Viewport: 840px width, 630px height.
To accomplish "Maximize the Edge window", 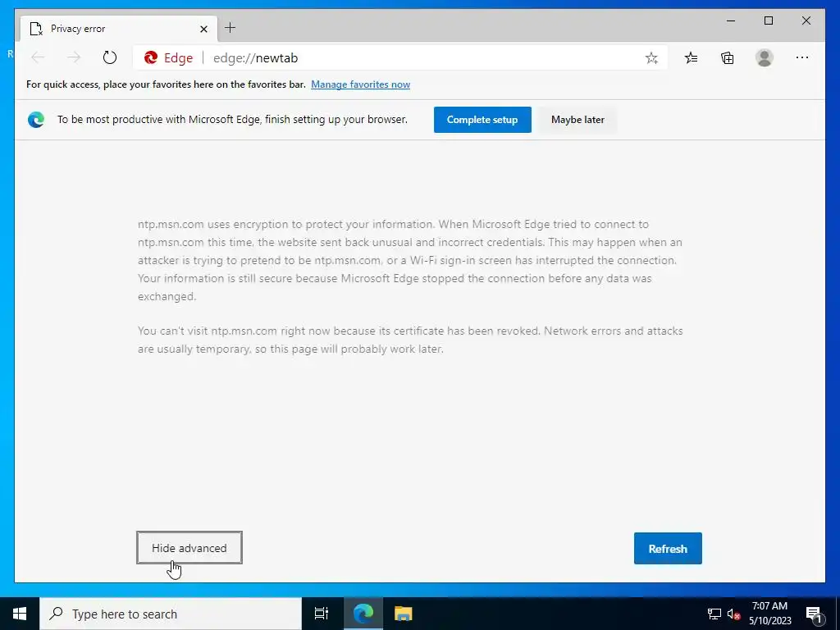I will coord(769,21).
